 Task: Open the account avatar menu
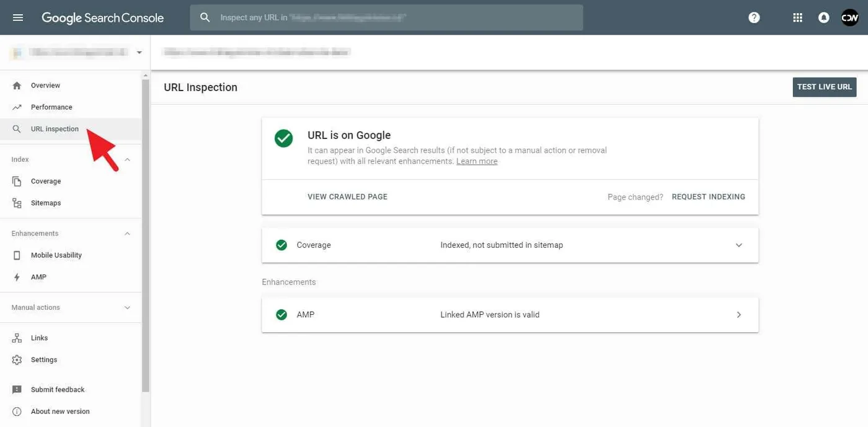[x=849, y=17]
